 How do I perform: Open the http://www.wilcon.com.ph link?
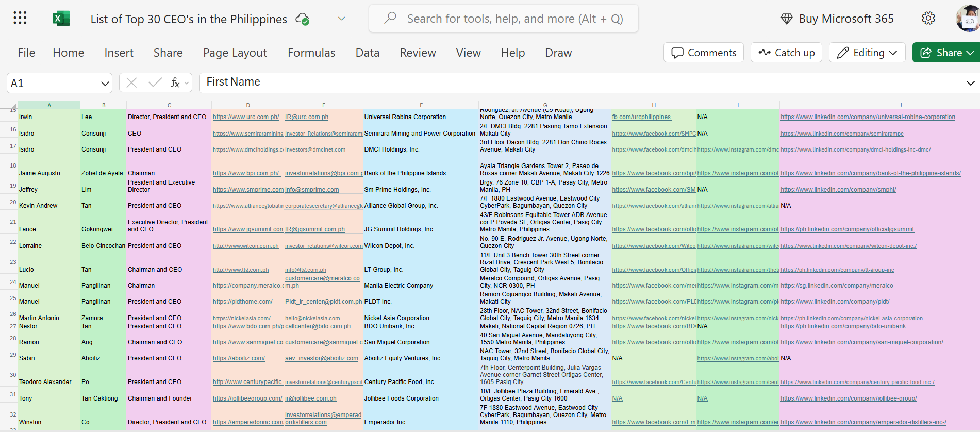(246, 246)
